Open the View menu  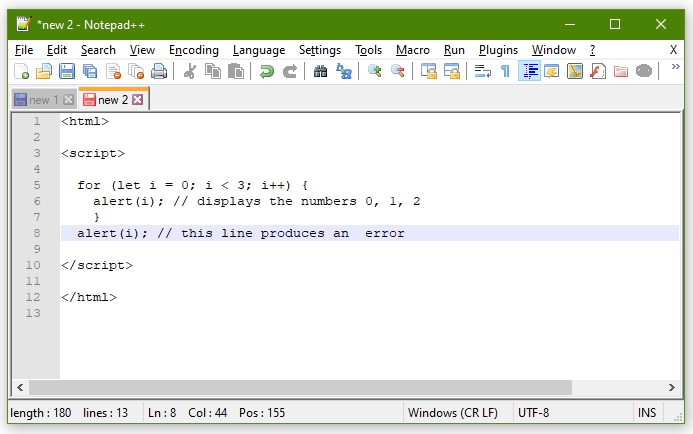[142, 50]
